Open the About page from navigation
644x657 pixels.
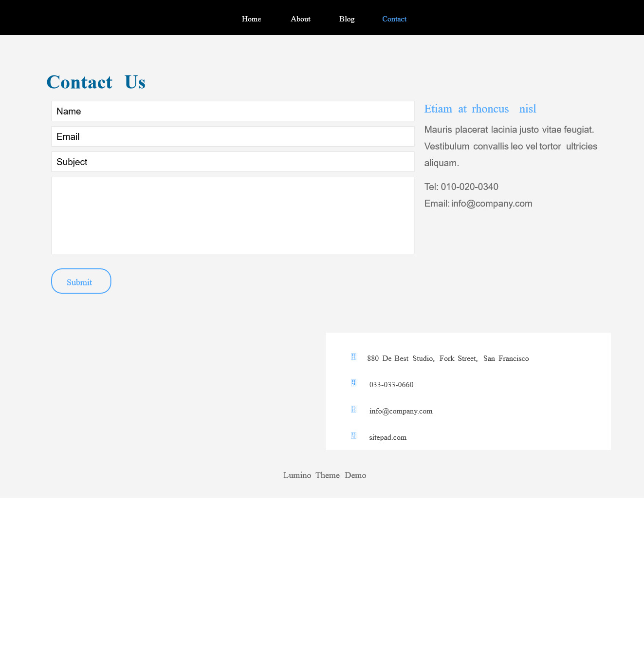(x=300, y=19)
